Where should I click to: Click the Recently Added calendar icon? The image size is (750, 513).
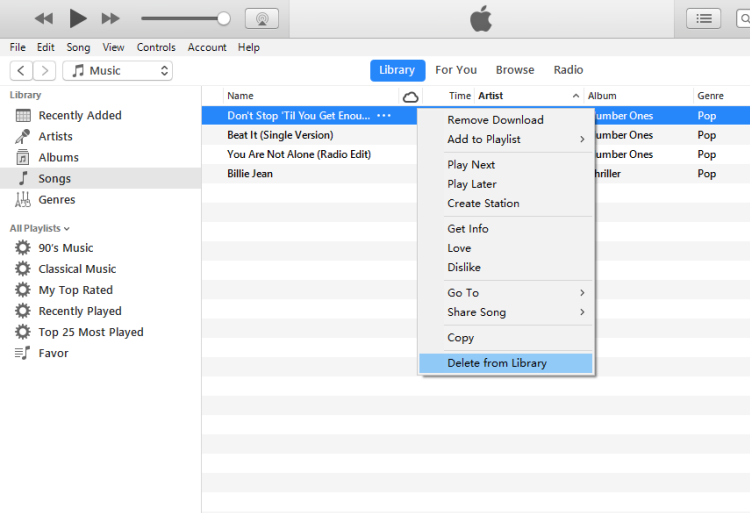(23, 115)
